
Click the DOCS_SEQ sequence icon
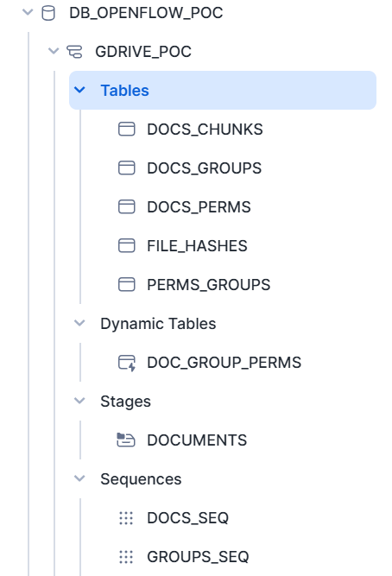tap(126, 518)
